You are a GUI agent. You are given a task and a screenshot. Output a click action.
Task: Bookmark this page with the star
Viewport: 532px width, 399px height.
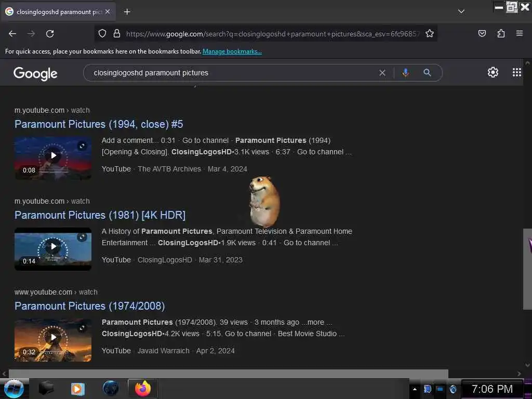coord(430,34)
